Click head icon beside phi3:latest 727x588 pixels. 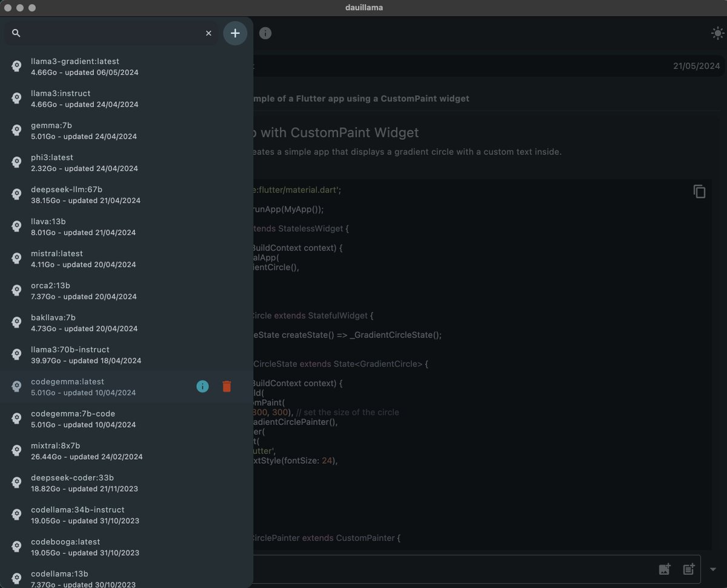click(17, 163)
